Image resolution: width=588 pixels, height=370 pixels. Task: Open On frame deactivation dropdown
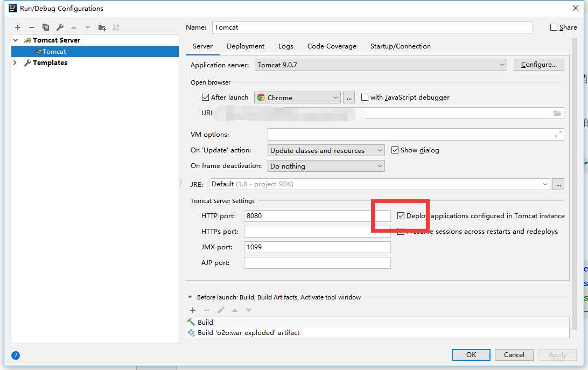click(326, 166)
